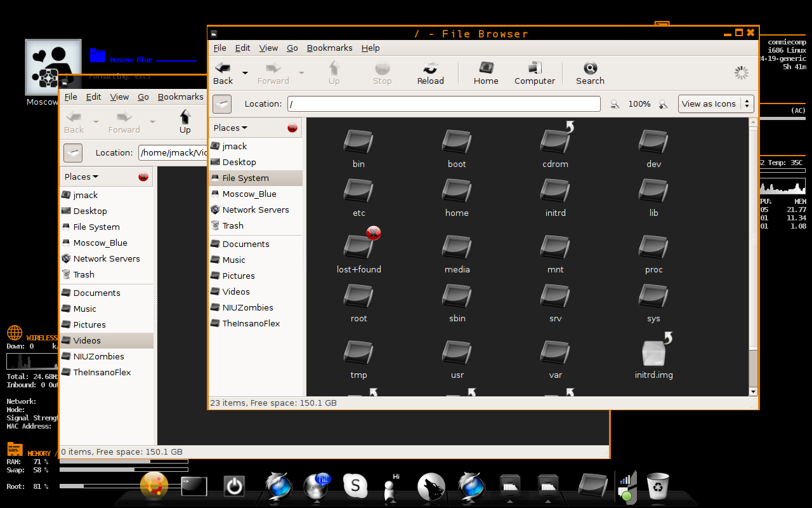Select the tmp folder icon

pos(358,352)
